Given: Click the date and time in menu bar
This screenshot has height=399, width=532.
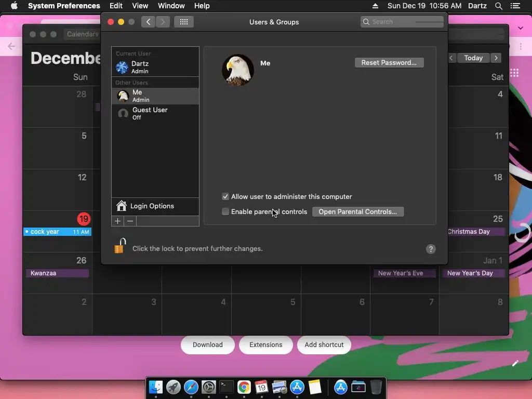Looking at the screenshot, I should pyautogui.click(x=424, y=6).
